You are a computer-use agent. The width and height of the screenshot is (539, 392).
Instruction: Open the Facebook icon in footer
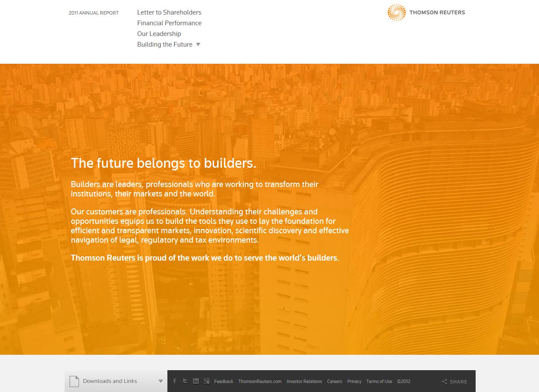175,381
